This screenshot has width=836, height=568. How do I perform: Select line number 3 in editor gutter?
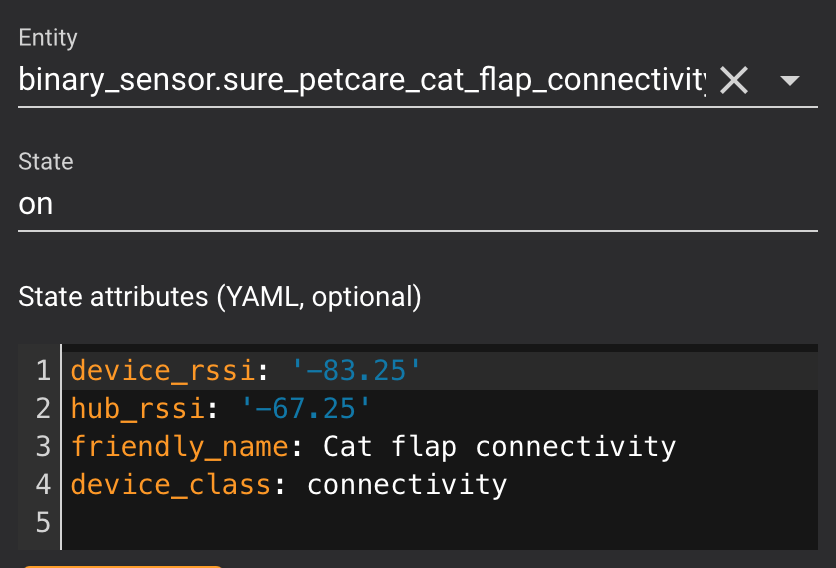42,446
